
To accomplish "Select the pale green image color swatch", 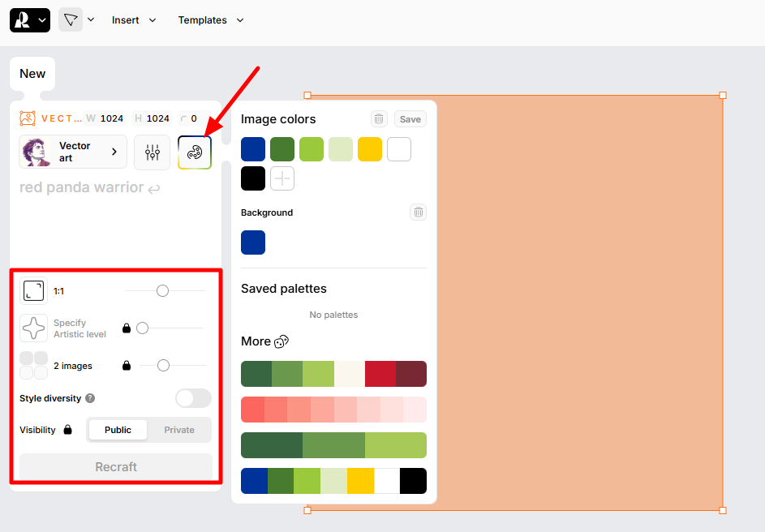I will point(341,149).
